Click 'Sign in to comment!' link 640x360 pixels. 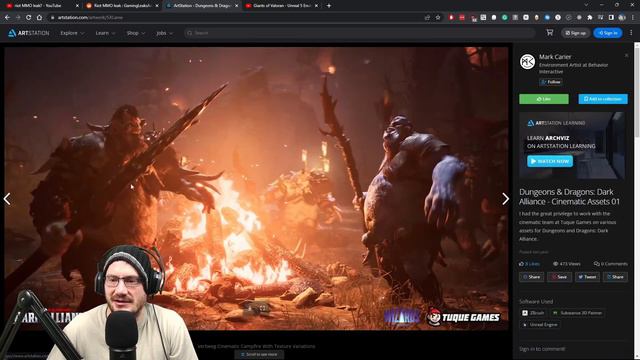point(542,349)
